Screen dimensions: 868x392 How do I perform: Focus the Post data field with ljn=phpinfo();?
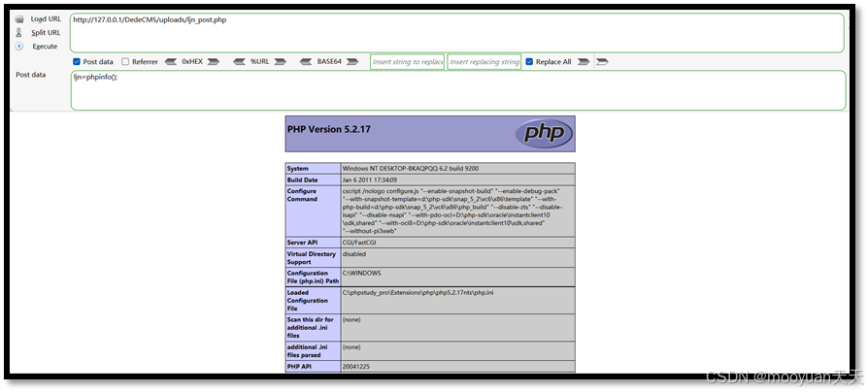tap(458, 90)
